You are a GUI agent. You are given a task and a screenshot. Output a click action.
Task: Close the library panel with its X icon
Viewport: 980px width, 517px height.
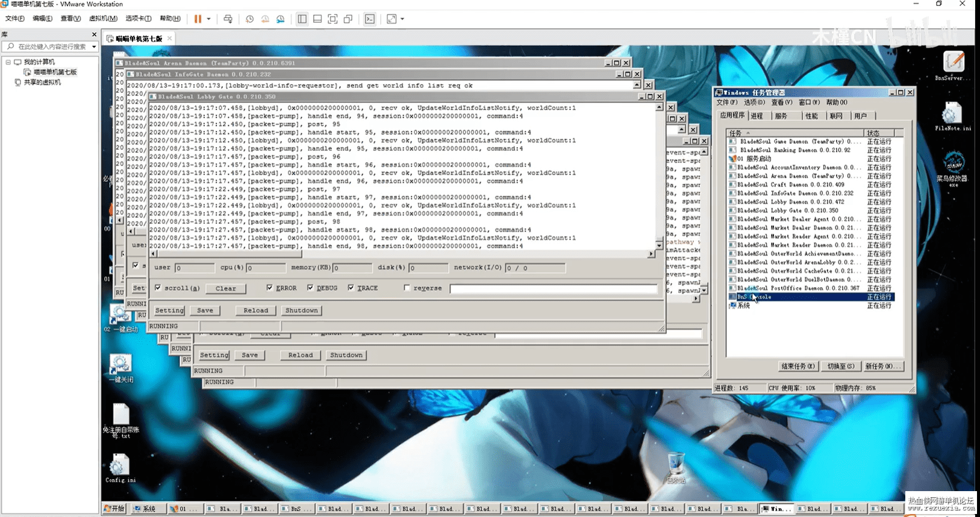pyautogui.click(x=94, y=34)
